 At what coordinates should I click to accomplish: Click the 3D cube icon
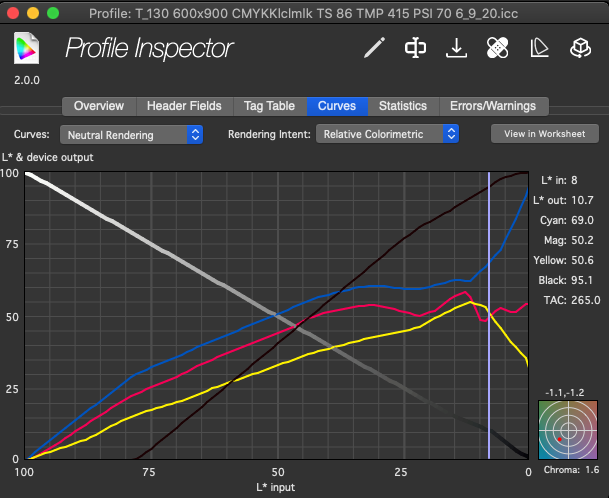(x=580, y=48)
